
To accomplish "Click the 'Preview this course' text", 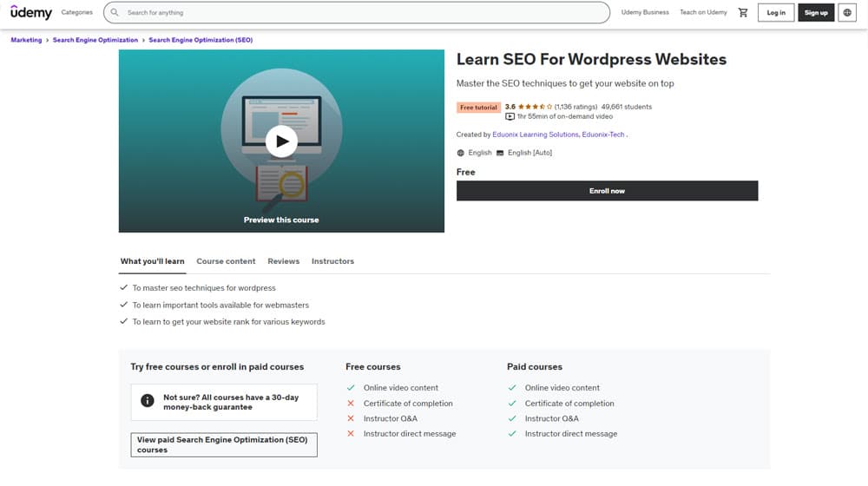I will pos(281,220).
